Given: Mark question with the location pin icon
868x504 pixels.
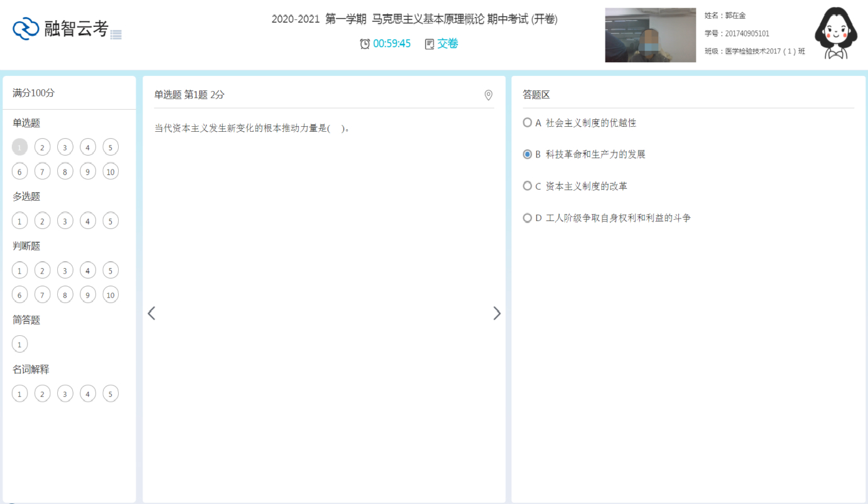Looking at the screenshot, I should click(488, 95).
